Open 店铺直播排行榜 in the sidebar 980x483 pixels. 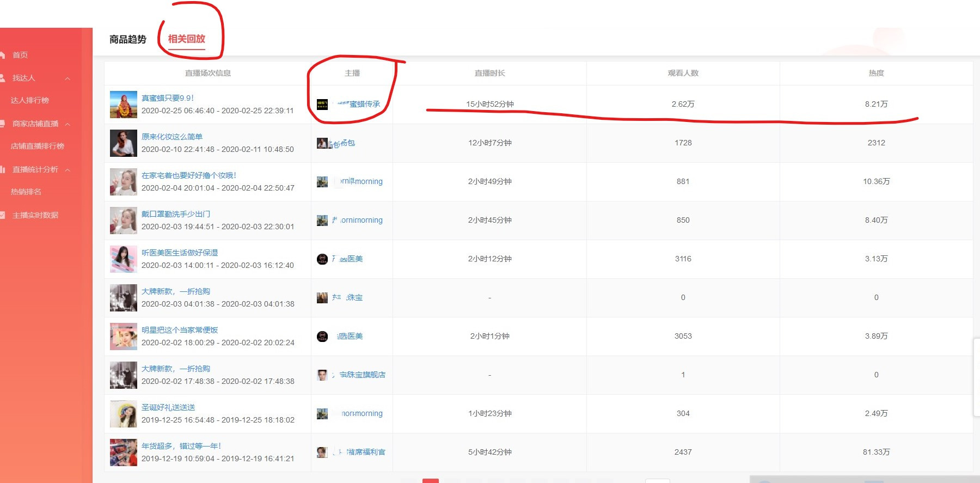point(38,146)
